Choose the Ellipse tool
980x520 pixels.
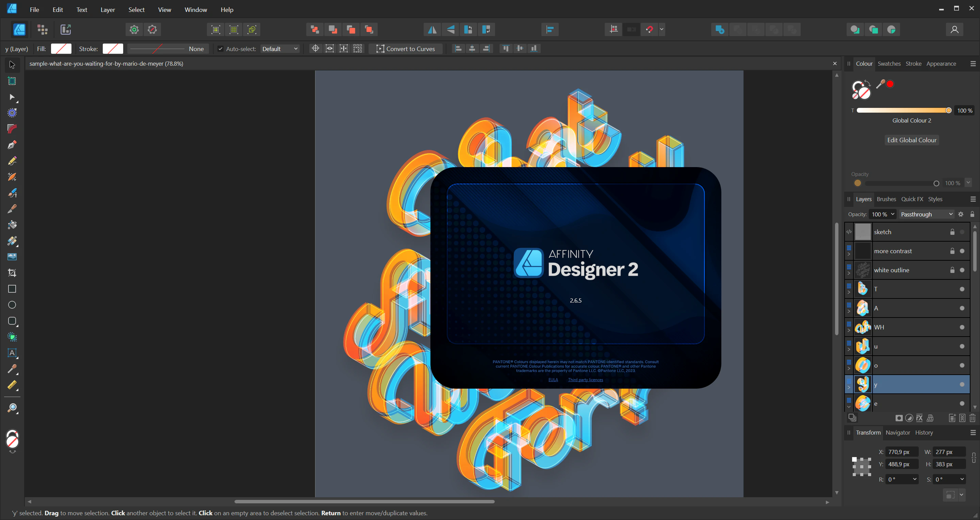12,305
